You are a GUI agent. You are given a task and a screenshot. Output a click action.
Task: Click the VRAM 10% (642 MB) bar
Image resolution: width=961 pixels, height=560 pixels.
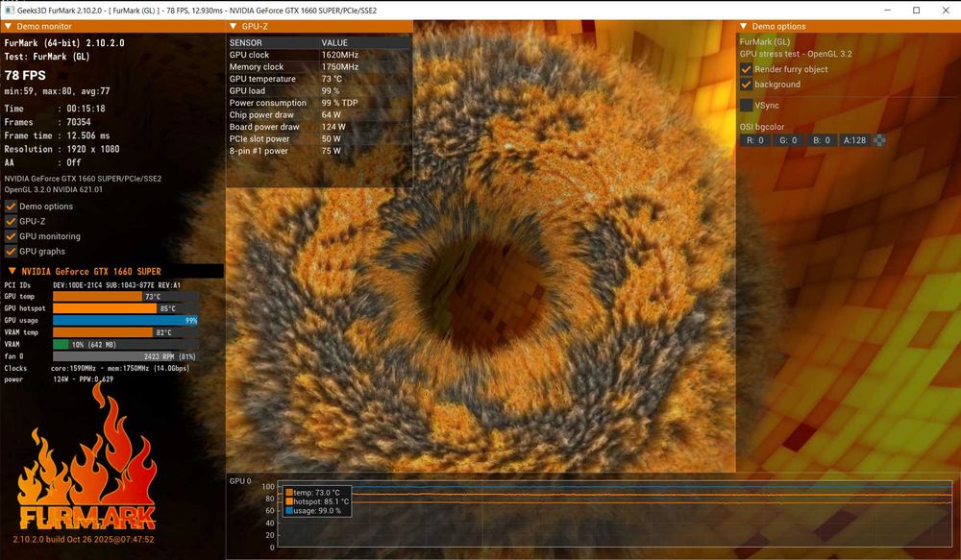coord(126,344)
